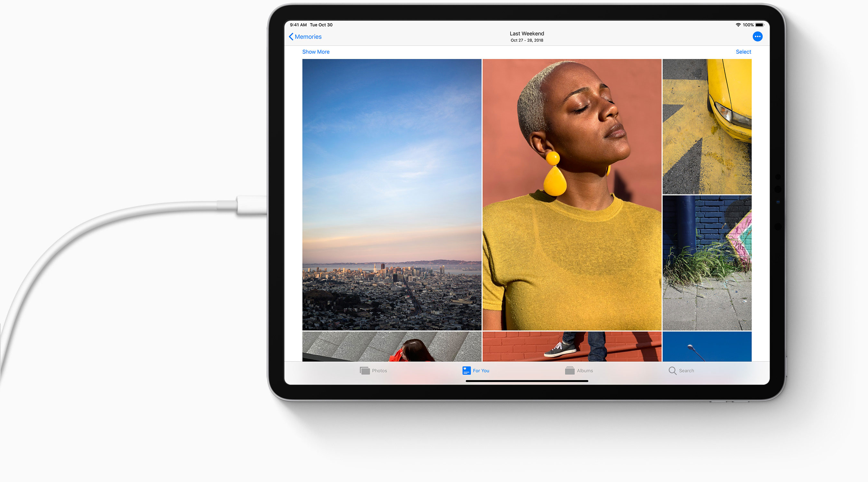The image size is (868, 482).
Task: Tap the Oct 27 - 28, 2018 date
Action: point(527,40)
